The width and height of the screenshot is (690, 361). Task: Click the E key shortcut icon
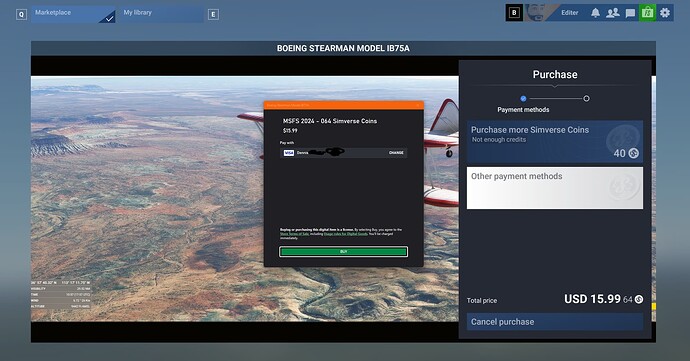pyautogui.click(x=213, y=15)
